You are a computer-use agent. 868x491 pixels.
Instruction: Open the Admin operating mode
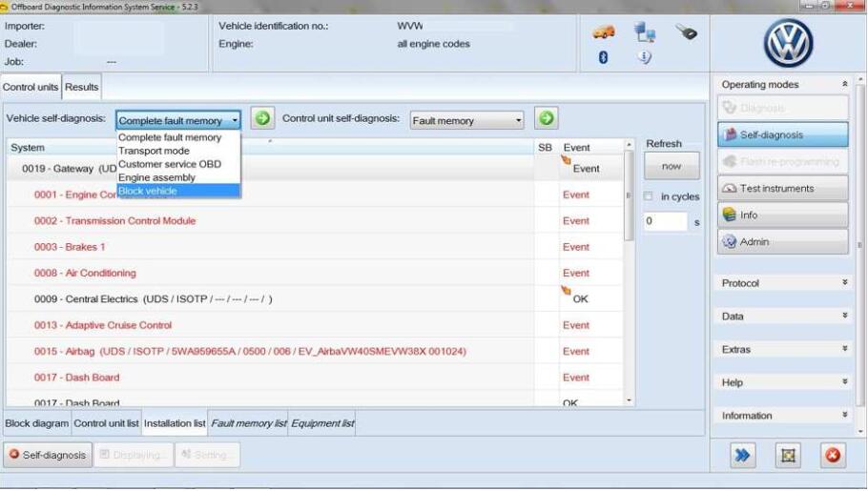783,242
